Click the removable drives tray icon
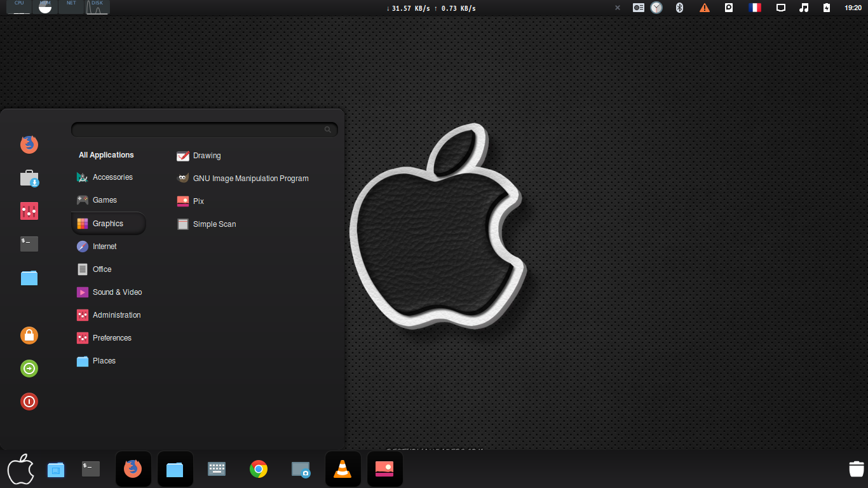Screen dimensions: 868x488 click(729, 8)
